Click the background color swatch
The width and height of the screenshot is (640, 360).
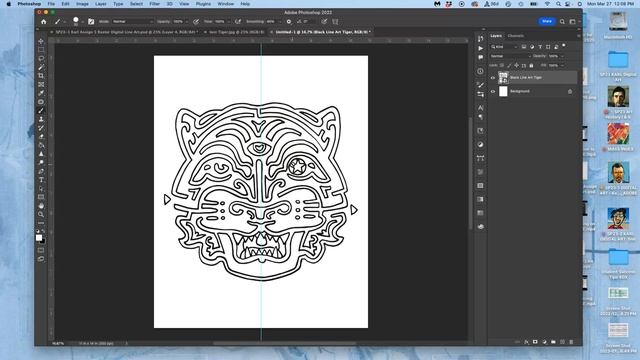43,241
